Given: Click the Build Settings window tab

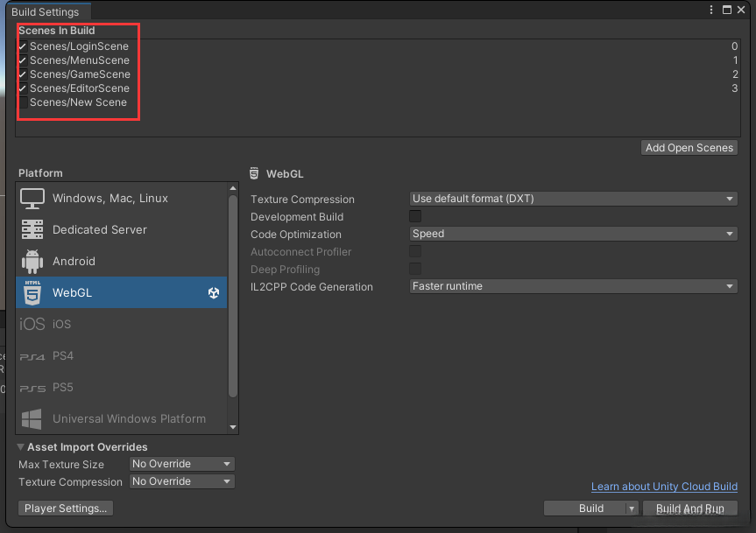Looking at the screenshot, I should (45, 12).
